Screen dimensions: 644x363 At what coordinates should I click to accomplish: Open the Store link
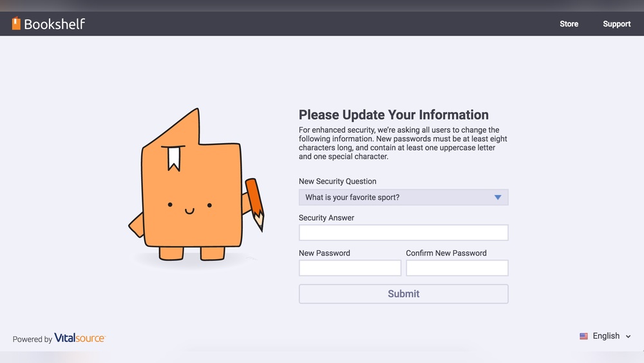pyautogui.click(x=569, y=24)
